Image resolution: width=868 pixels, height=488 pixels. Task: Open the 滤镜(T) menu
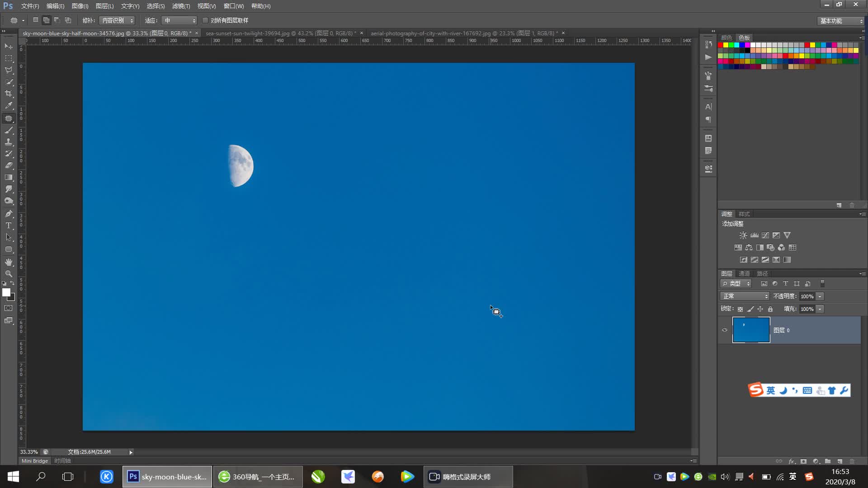coord(181,6)
